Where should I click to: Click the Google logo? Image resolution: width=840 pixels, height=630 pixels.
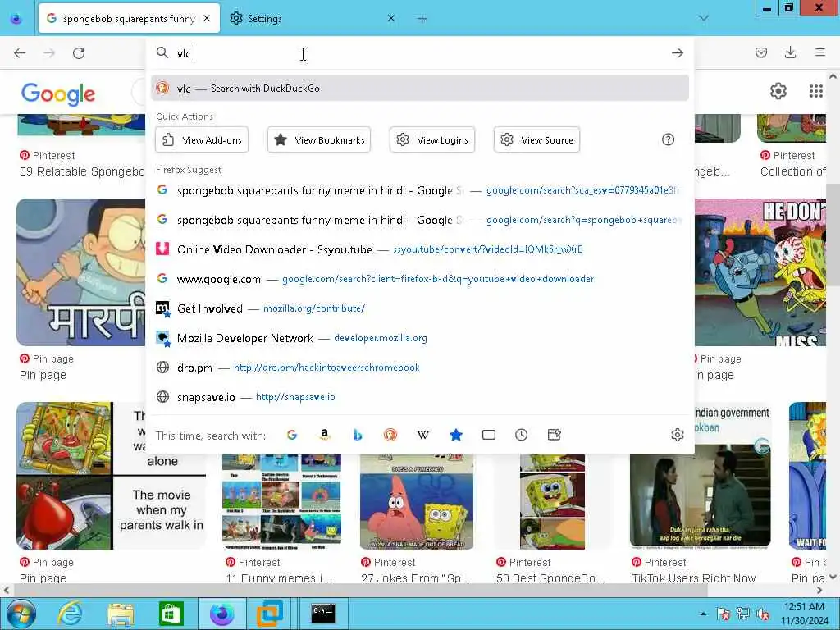pos(58,94)
